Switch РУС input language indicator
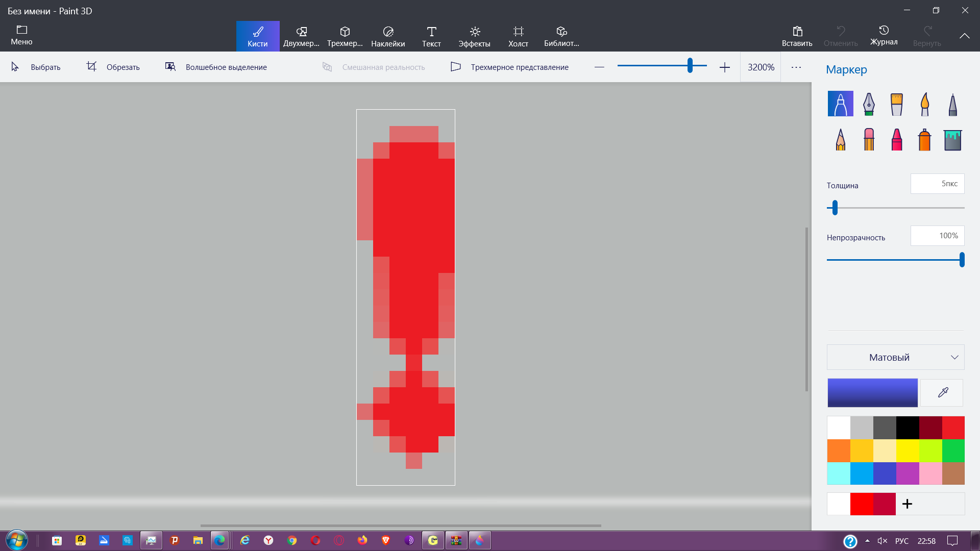 902,541
